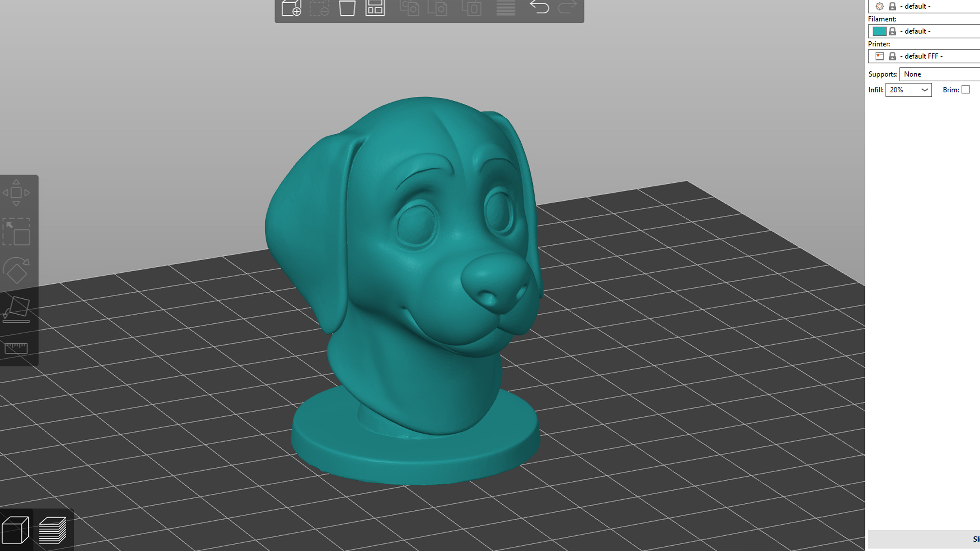980x551 pixels.
Task: Click the 'Printer:' label
Action: point(879,44)
